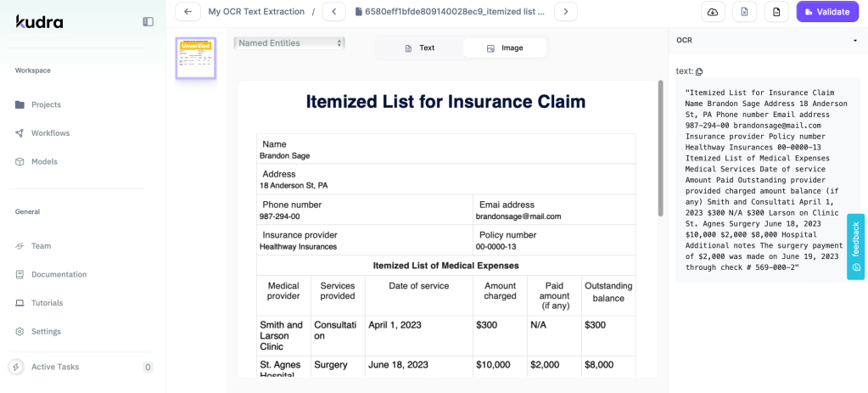Go to previous document with left chevron

(333, 12)
